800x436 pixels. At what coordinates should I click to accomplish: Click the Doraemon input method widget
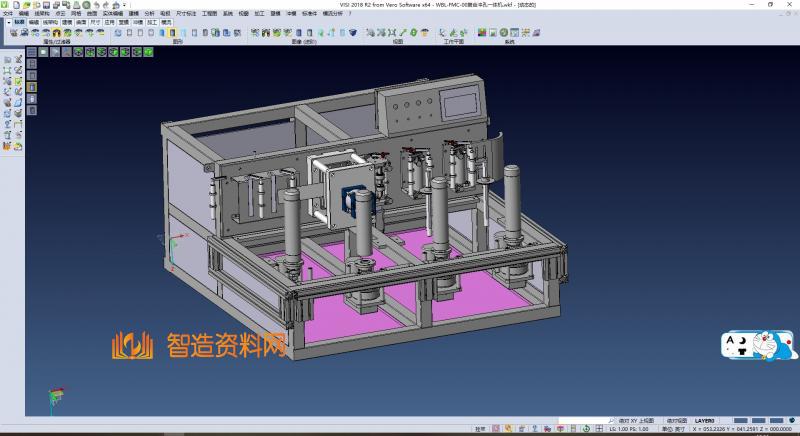click(759, 346)
